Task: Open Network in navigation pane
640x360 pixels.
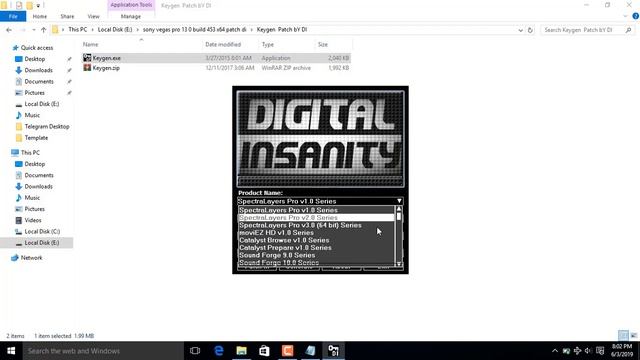Action: (31, 258)
